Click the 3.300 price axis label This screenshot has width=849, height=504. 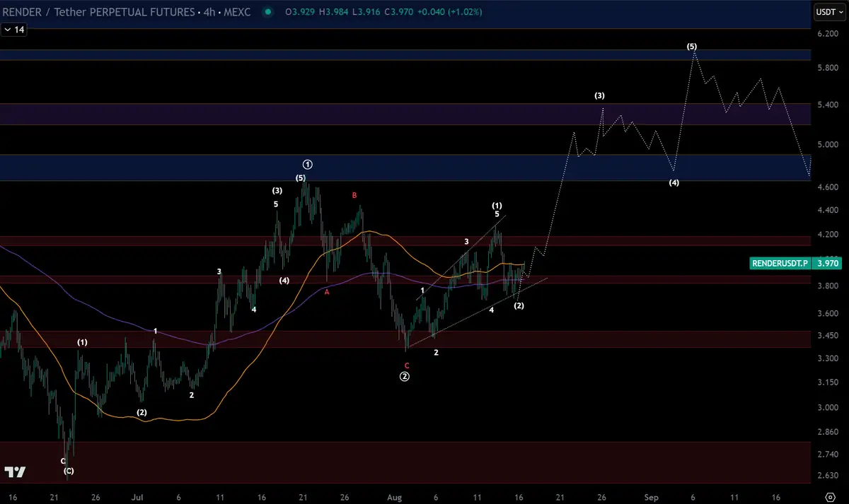tap(828, 359)
